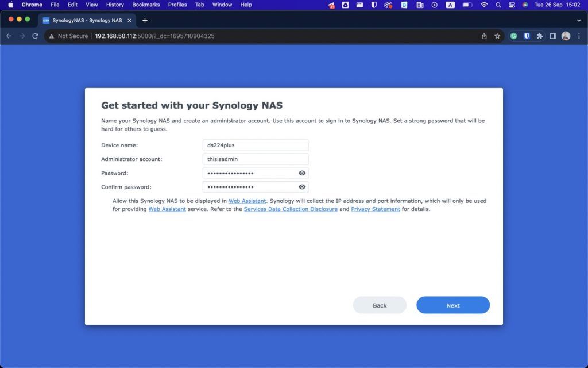Open a new Chrome tab
Viewport: 588px width, 368px height.
click(145, 20)
